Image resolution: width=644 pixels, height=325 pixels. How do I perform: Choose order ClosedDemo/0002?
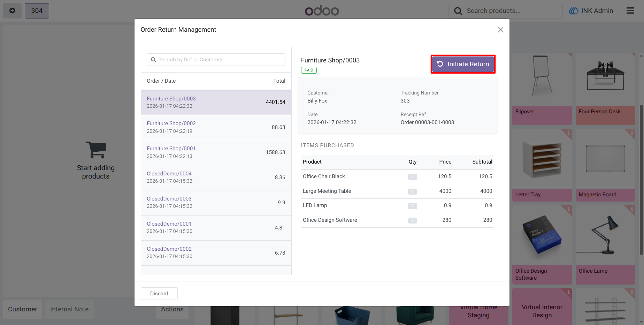click(216, 253)
